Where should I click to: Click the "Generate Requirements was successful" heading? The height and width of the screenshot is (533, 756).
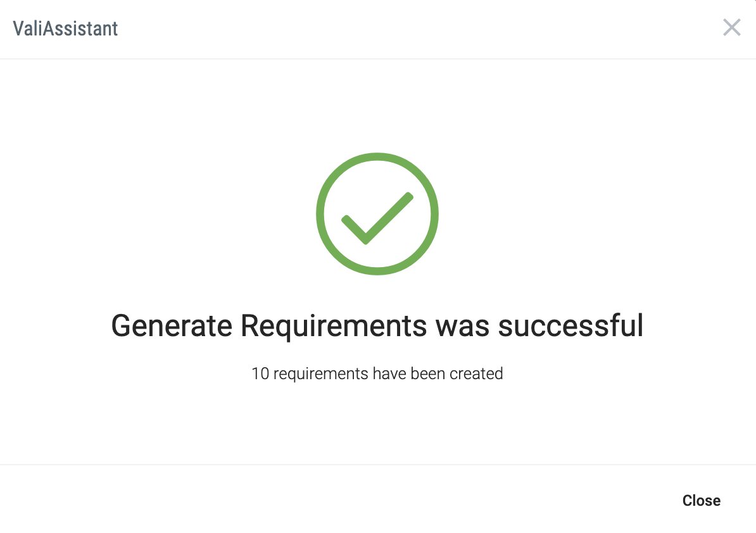[x=377, y=326]
